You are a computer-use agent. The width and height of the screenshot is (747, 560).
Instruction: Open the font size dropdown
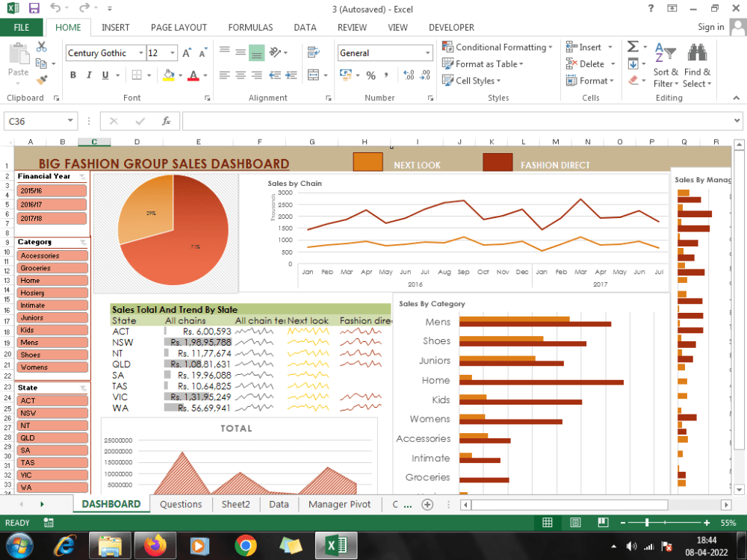170,53
